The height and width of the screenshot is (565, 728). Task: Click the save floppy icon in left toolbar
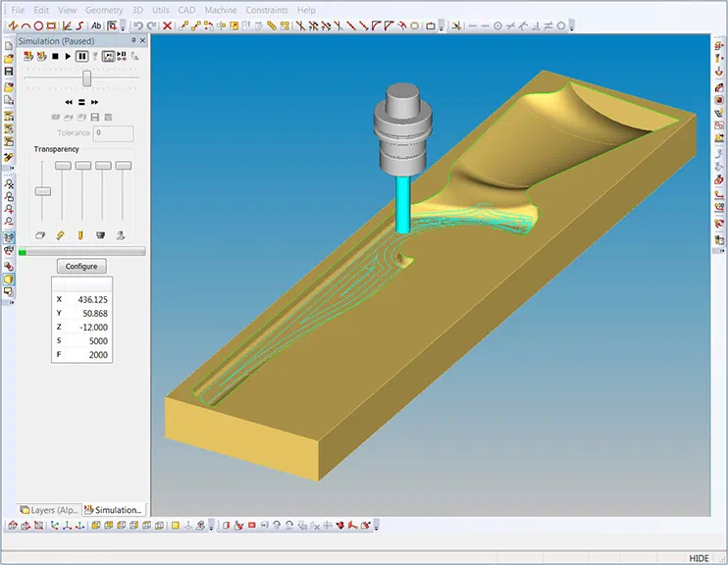click(x=9, y=71)
